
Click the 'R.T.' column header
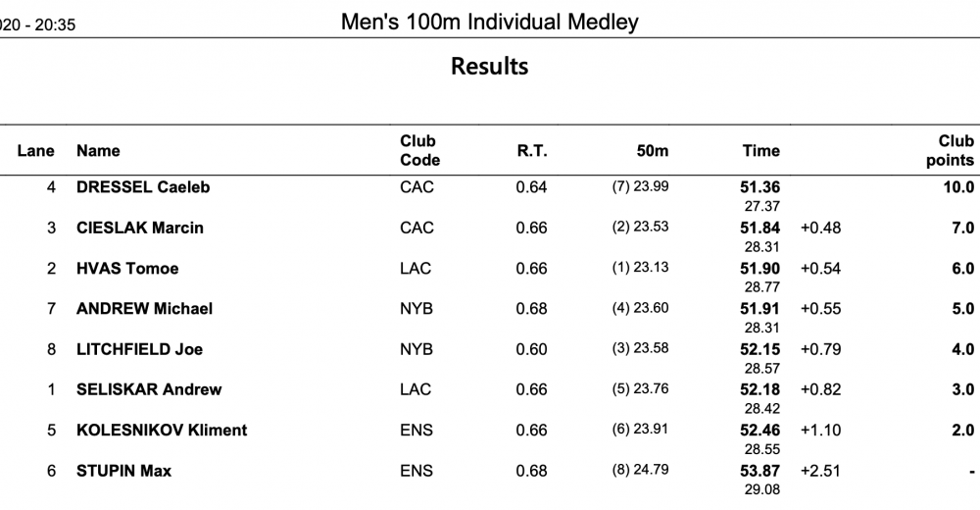532,151
